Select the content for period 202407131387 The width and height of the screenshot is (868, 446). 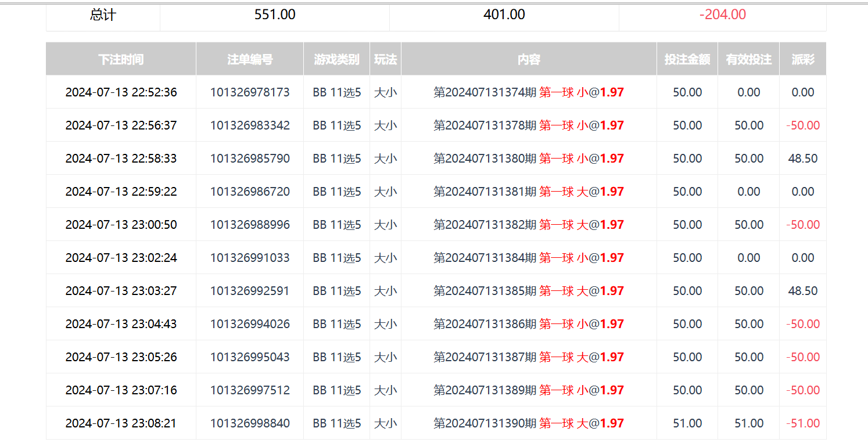tap(529, 357)
